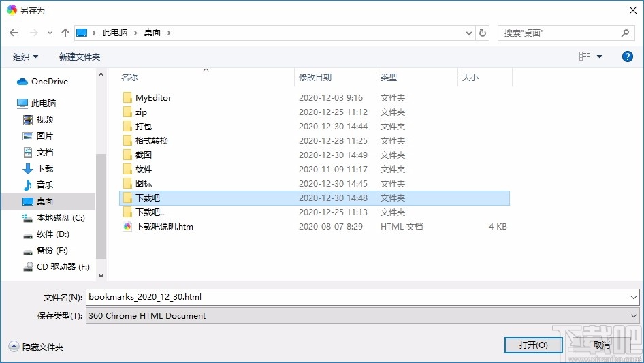Image resolution: width=644 pixels, height=363 pixels.
Task: Click the computer icon in address bar
Action: pyautogui.click(x=82, y=33)
